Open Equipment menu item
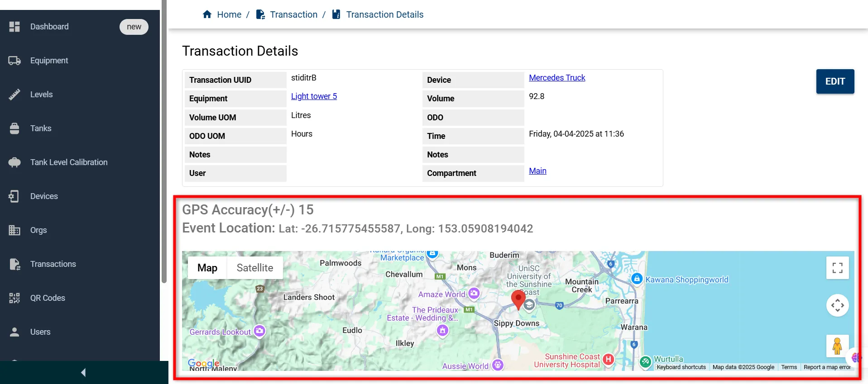Viewport: 868px width, 384px height. [x=49, y=61]
